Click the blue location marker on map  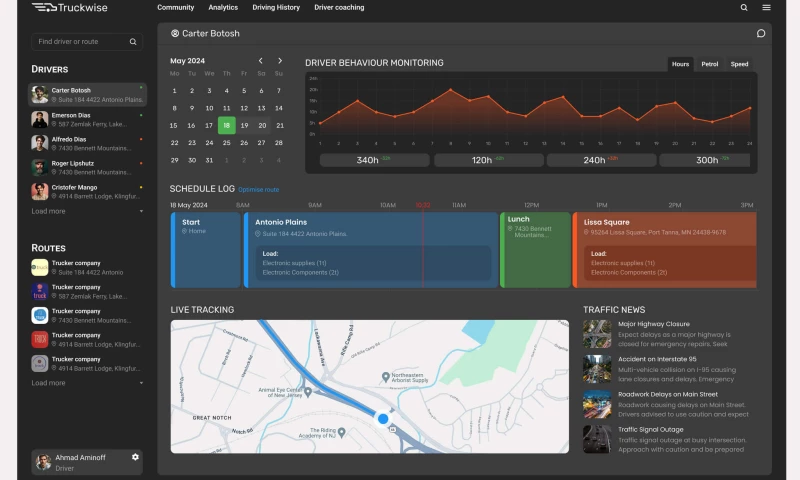click(382, 418)
